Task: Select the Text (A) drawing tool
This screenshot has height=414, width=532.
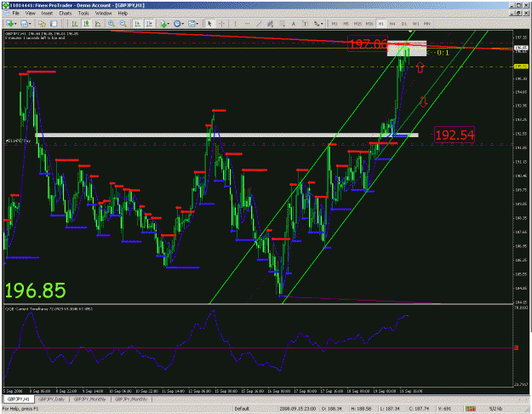Action: click(294, 24)
